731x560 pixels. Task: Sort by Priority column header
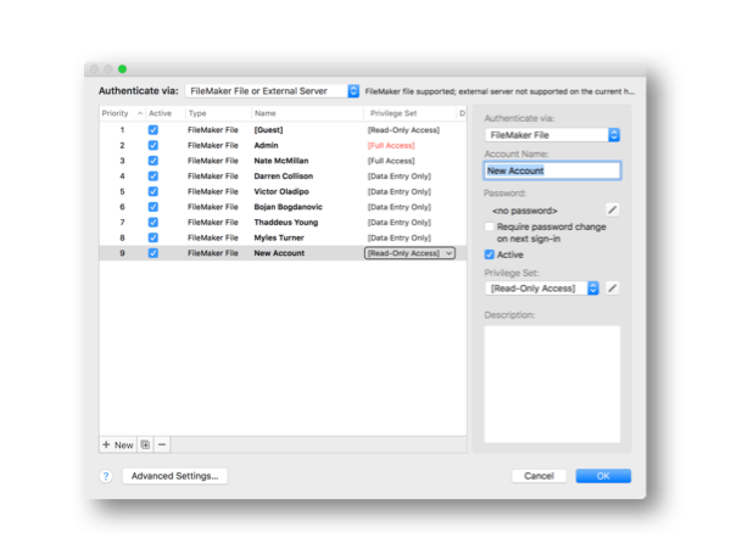click(x=122, y=114)
